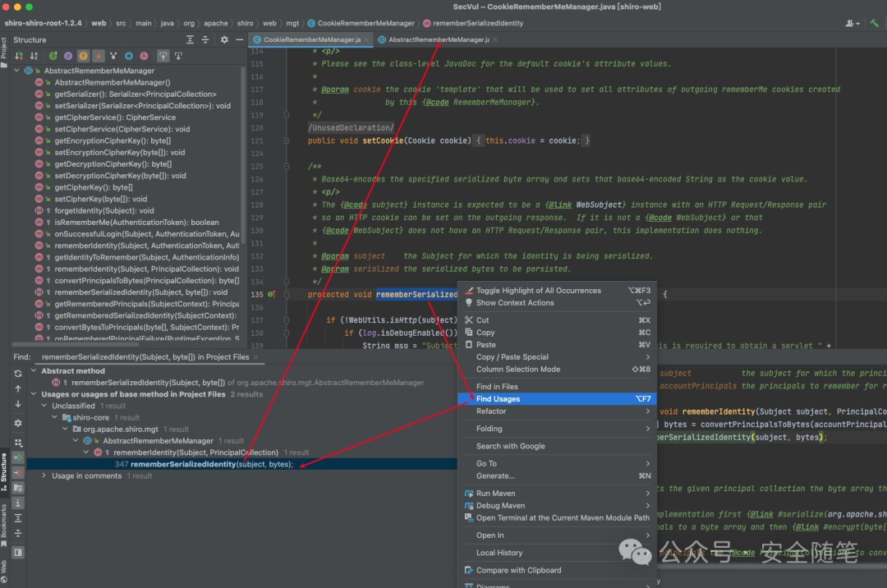The image size is (887, 588).
Task: Toggle Show Properties purple 'p' icon
Action: (x=68, y=56)
